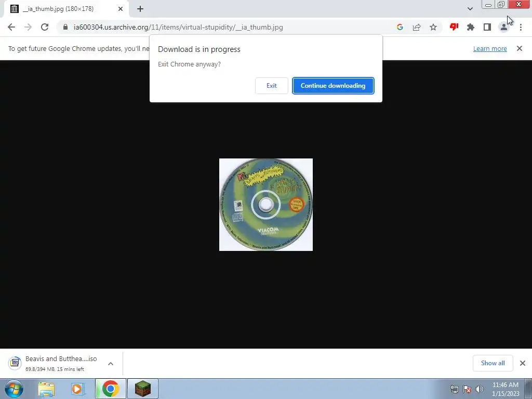The width and height of the screenshot is (532, 399).
Task: Open Minecraft from the taskbar
Action: (143, 389)
